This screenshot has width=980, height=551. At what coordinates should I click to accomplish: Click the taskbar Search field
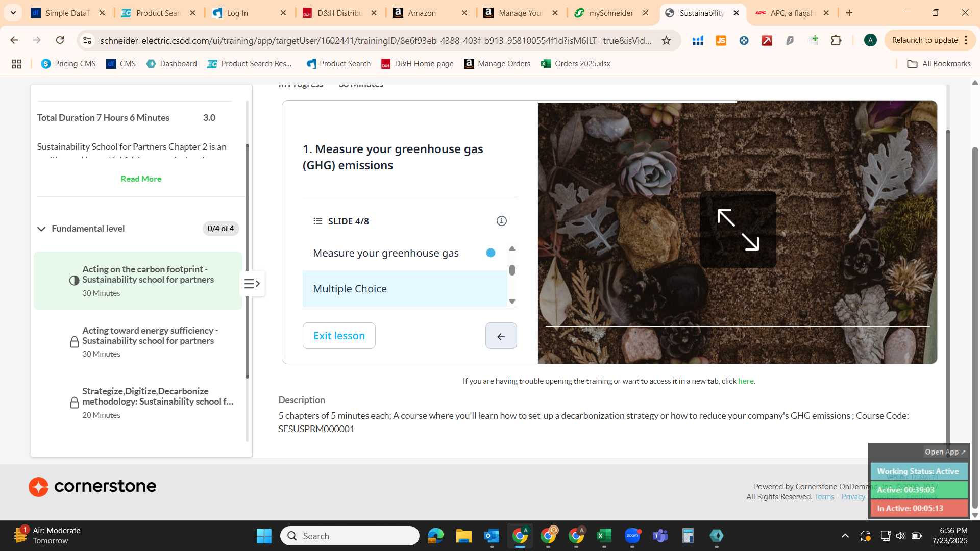pos(350,536)
